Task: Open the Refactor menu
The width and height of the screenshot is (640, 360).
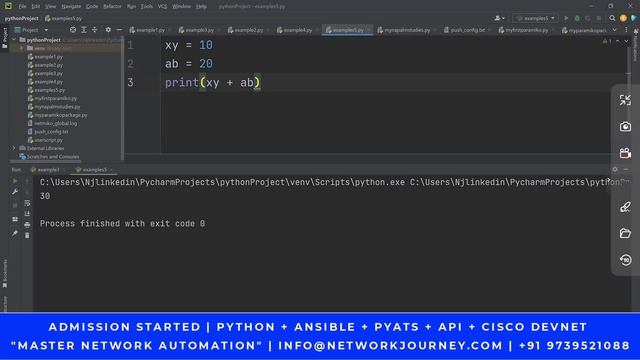Action: pyautogui.click(x=112, y=7)
